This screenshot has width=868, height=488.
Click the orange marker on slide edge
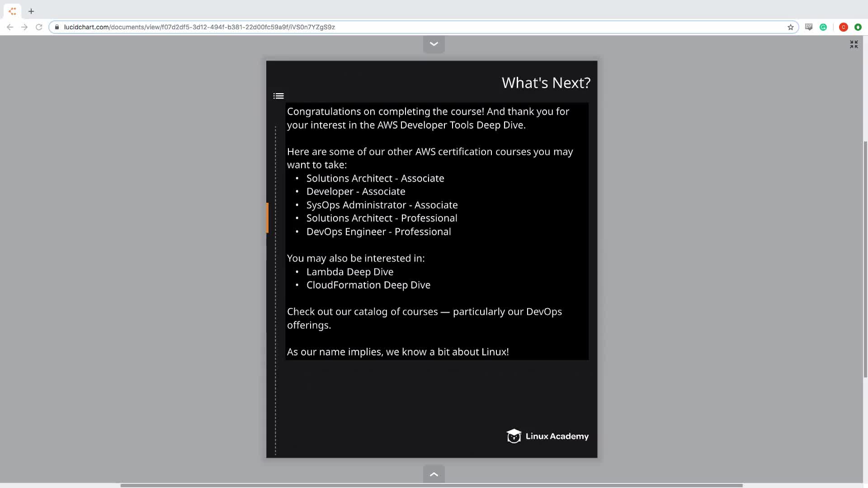click(268, 218)
